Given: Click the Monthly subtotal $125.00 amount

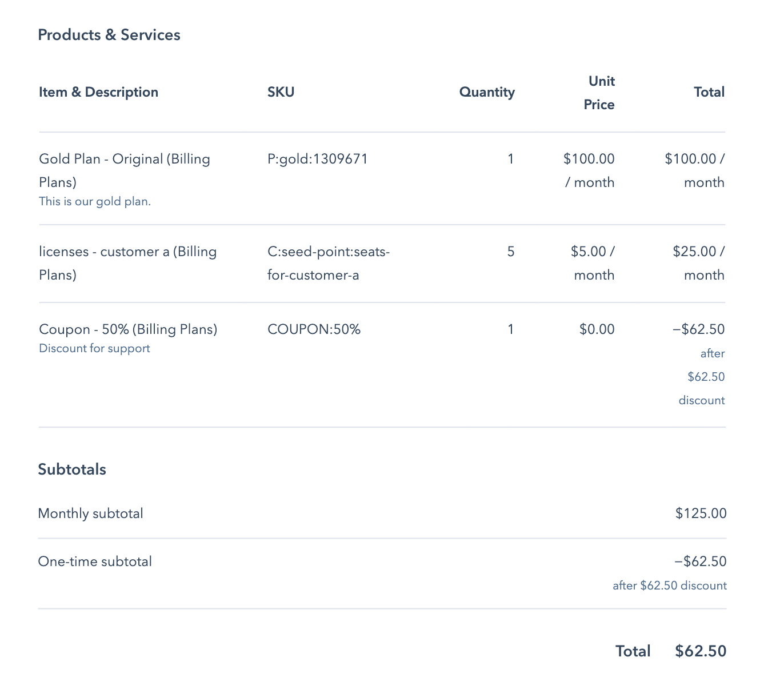Looking at the screenshot, I should coord(701,513).
